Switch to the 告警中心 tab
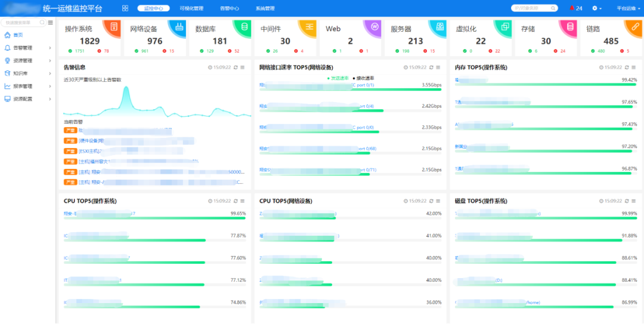Image resolution: width=644 pixels, height=324 pixels. click(230, 8)
